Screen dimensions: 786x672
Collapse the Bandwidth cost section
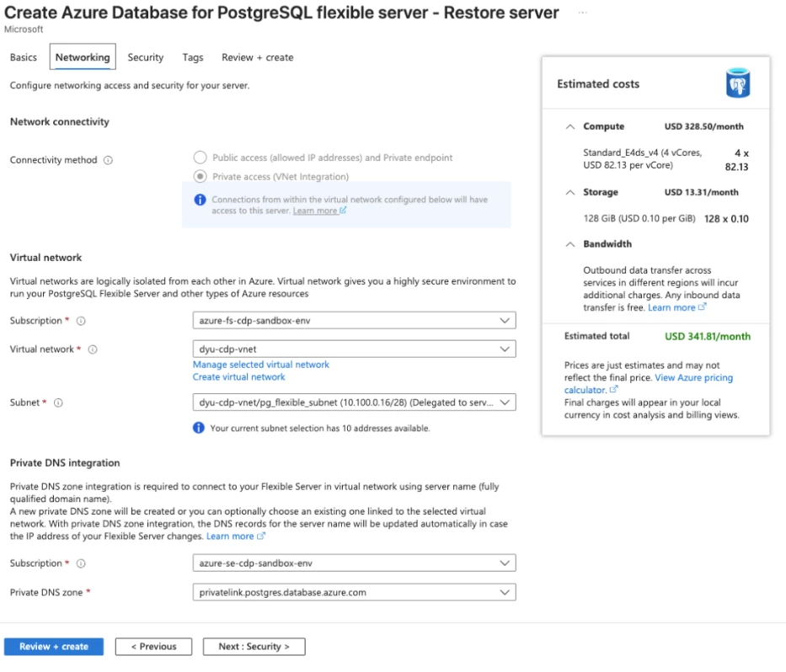[x=570, y=244]
